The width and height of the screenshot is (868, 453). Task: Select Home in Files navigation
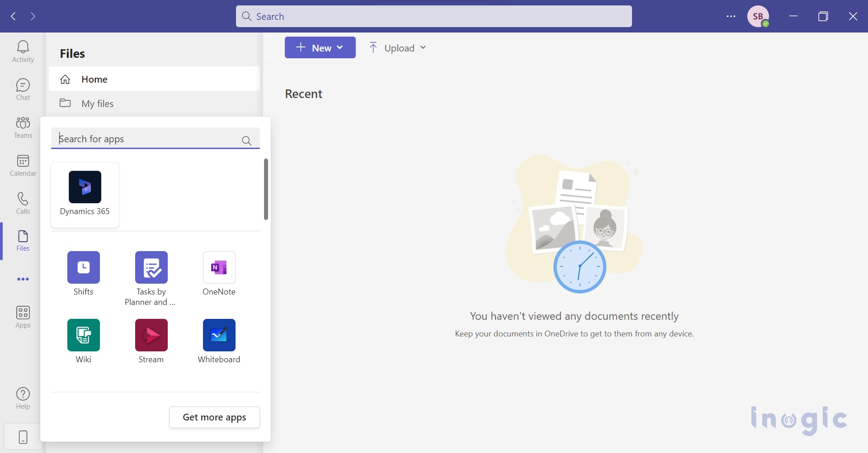[154, 79]
